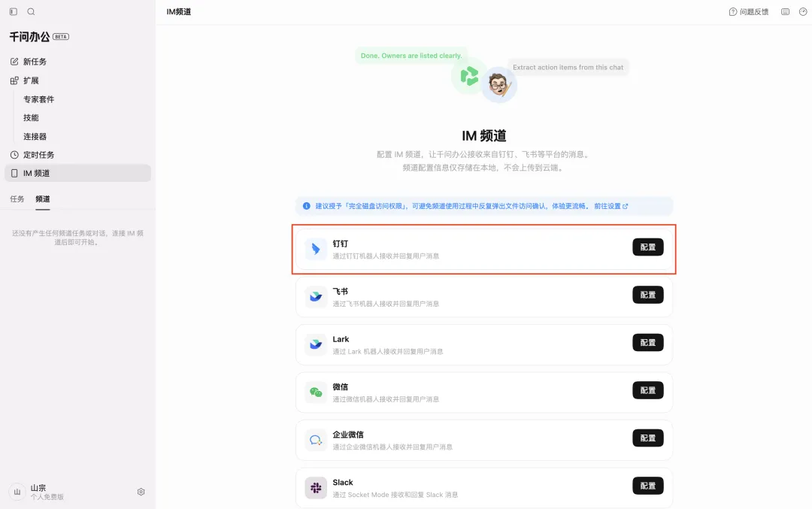Click 'Done. Owners are listed clearly.' bubble

(x=411, y=56)
